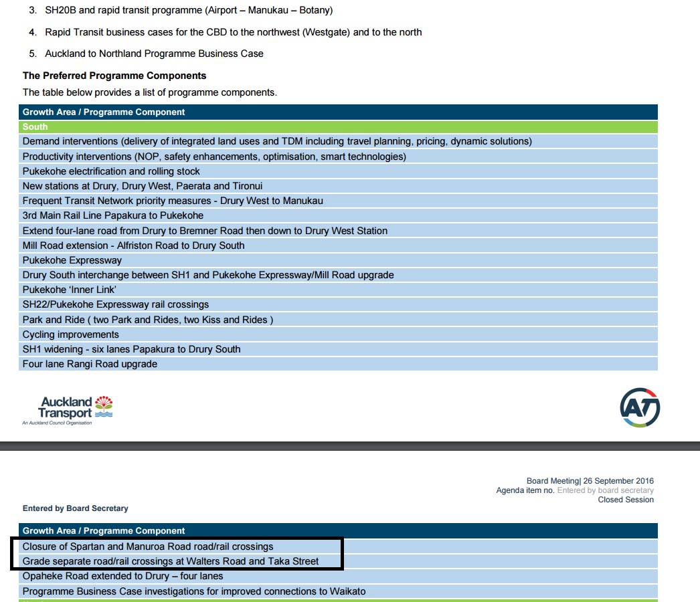Click the Closure of Spartan and Manuroa row
This screenshot has height=602, width=700.
148,546
